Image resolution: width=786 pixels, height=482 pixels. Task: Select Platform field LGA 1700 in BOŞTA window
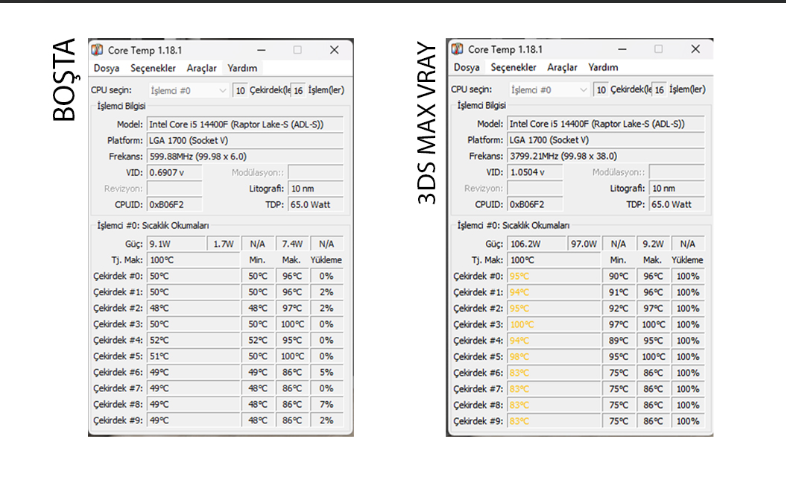[245, 140]
